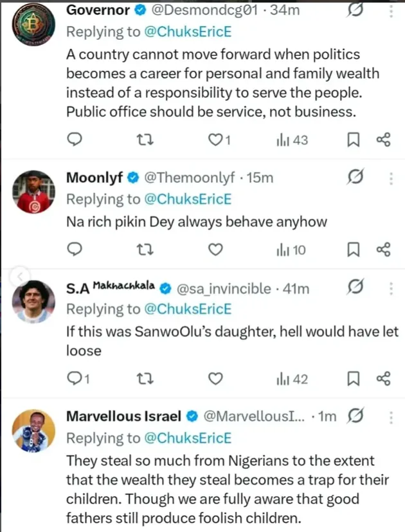Share Governor's tweet
The width and height of the screenshot is (405, 532).
384,140
